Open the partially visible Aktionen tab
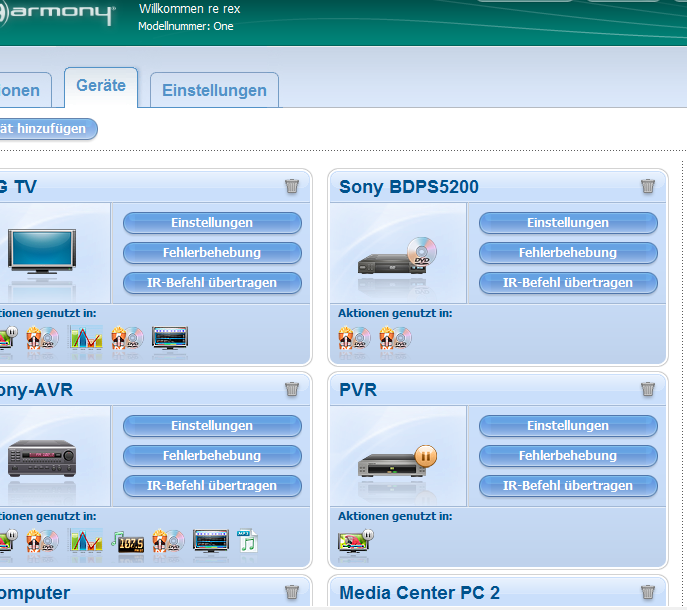 (25, 90)
